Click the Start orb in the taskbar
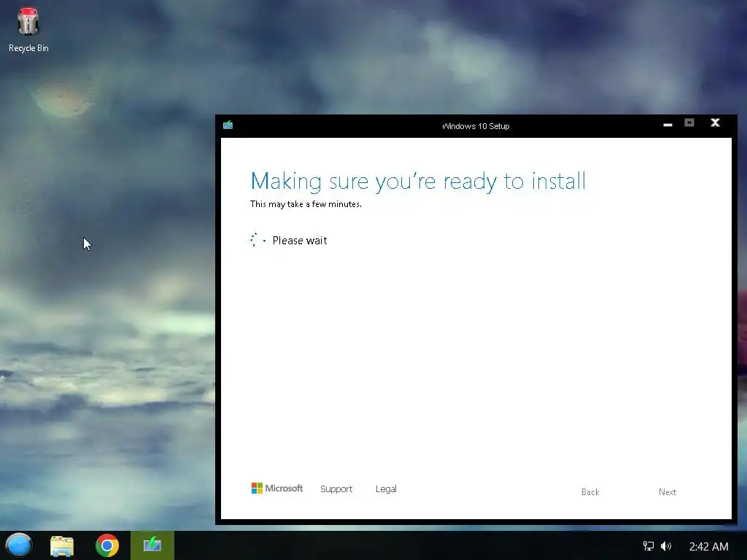The height and width of the screenshot is (560, 747). (19, 545)
